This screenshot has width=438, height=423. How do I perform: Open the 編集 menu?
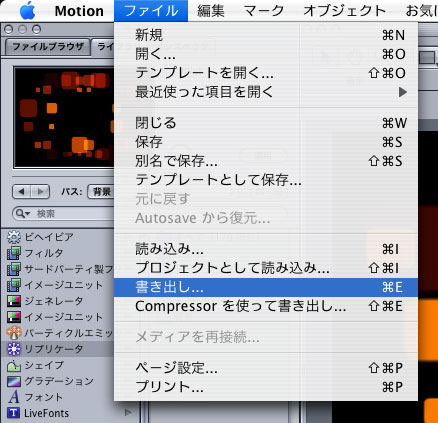pos(211,11)
